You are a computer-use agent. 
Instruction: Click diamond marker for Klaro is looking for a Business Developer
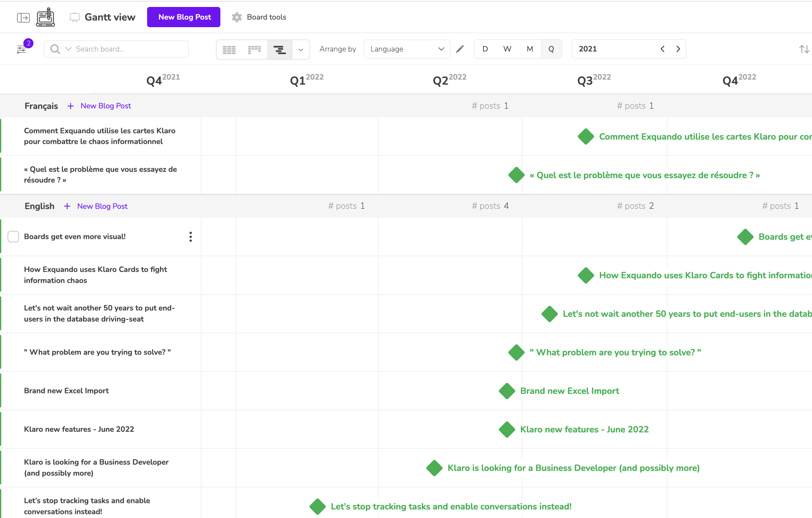pyautogui.click(x=434, y=468)
